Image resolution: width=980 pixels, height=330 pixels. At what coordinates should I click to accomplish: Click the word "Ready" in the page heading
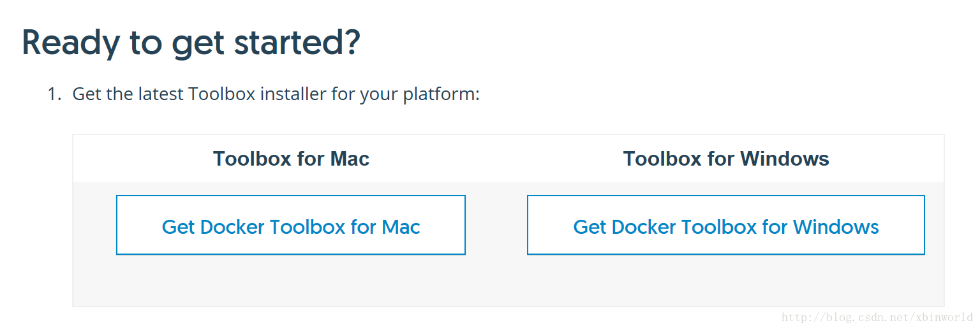coord(71,43)
